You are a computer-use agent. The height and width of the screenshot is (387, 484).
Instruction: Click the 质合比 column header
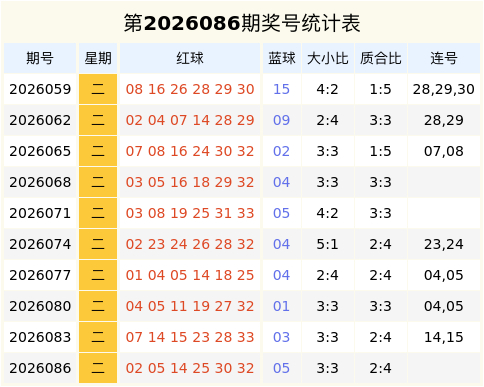[x=381, y=58]
